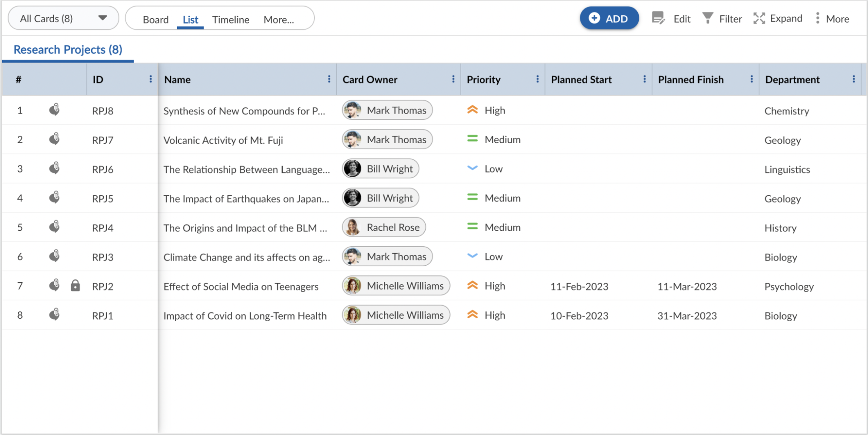Open the Priority column options menu
Screen dimensions: 868x435
click(x=538, y=79)
